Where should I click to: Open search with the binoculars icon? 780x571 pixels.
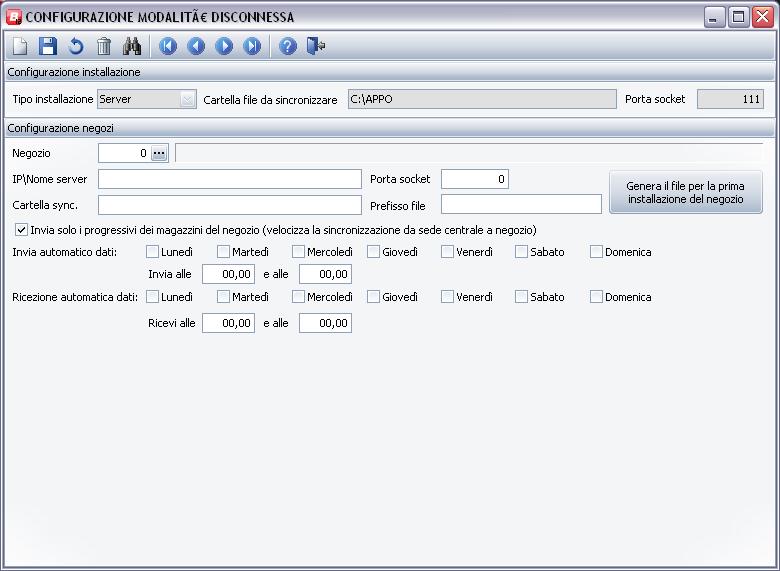132,46
